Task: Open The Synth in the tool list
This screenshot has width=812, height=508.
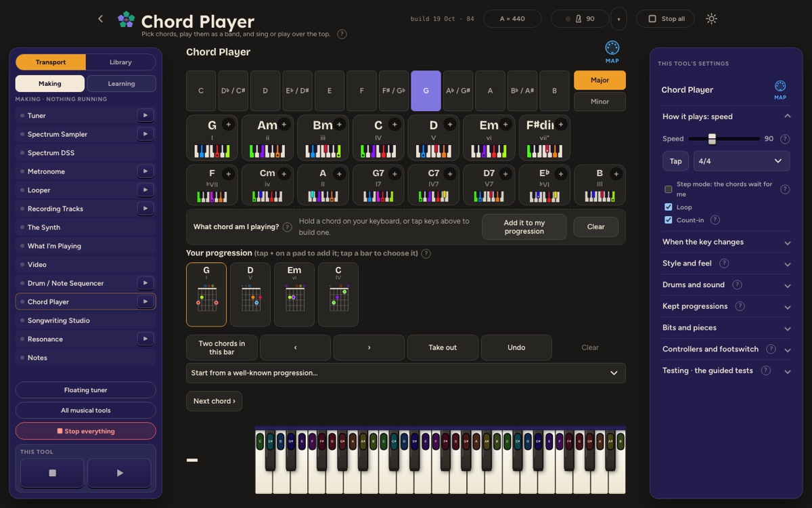Action: [85, 228]
